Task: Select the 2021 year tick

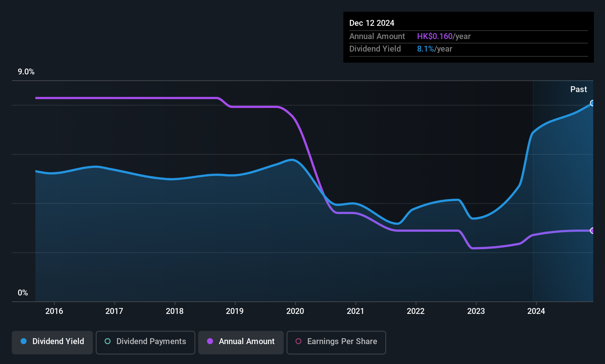Action: point(356,311)
